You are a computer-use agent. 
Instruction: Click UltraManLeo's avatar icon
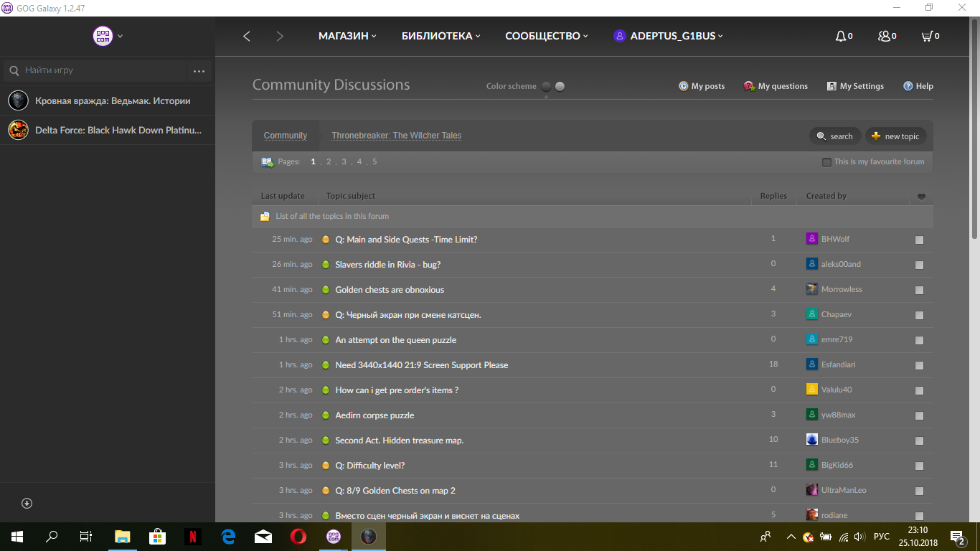pyautogui.click(x=812, y=490)
